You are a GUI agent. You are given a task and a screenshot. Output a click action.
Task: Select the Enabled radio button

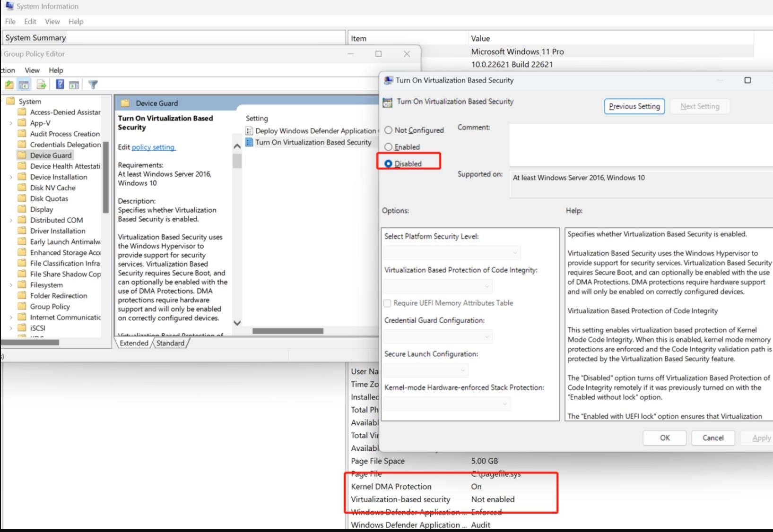389,147
